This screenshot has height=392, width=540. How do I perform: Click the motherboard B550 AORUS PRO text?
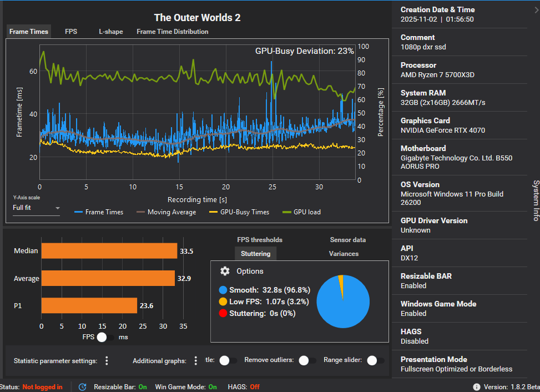pyautogui.click(x=456, y=162)
